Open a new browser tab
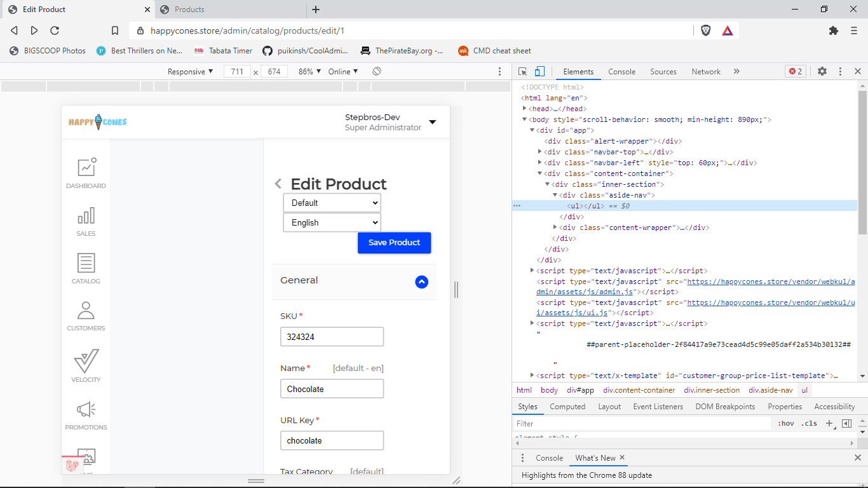 (x=316, y=10)
